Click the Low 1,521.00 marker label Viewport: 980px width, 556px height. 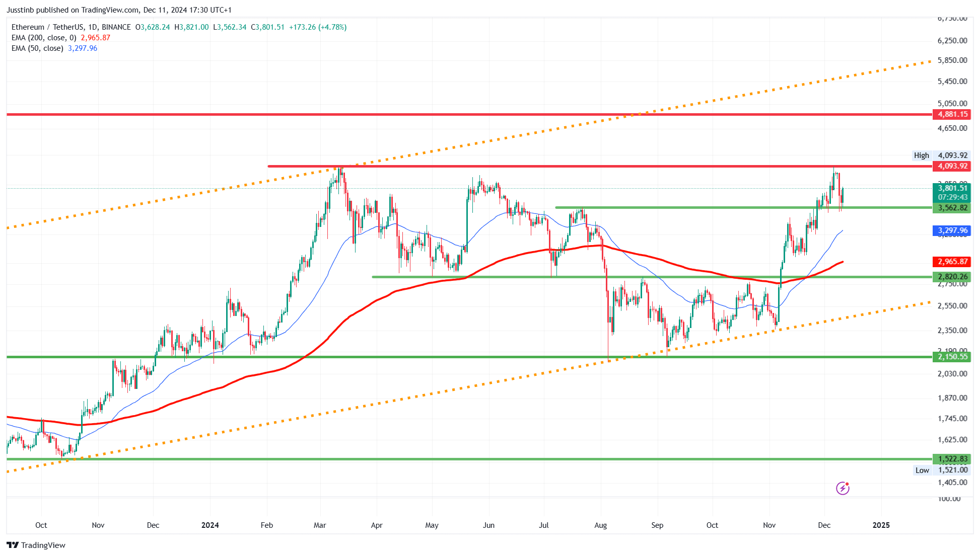point(941,470)
